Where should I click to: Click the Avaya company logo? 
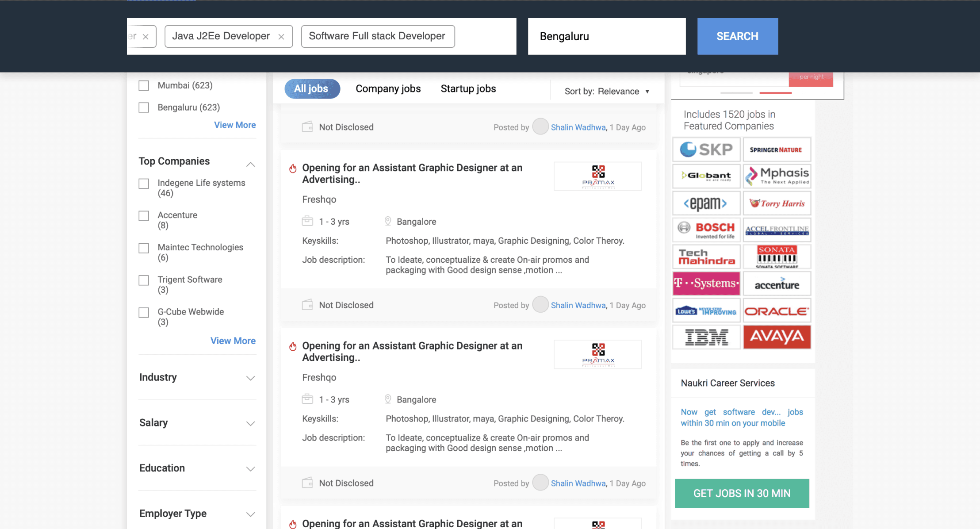click(777, 337)
